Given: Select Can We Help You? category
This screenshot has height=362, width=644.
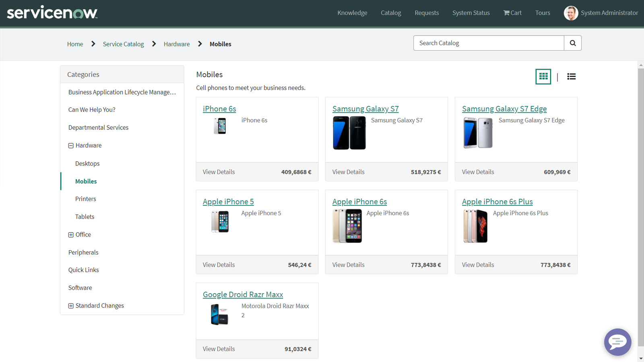Looking at the screenshot, I should [x=92, y=110].
